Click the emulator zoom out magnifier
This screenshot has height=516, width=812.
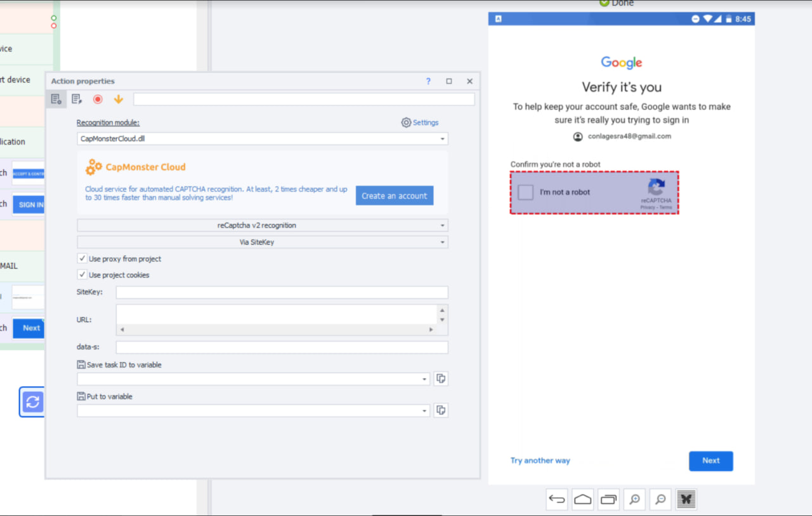660,500
